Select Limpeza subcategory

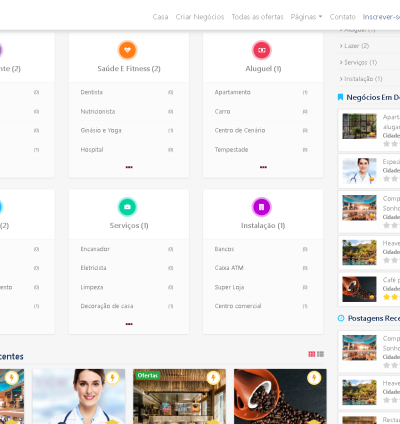(x=92, y=287)
